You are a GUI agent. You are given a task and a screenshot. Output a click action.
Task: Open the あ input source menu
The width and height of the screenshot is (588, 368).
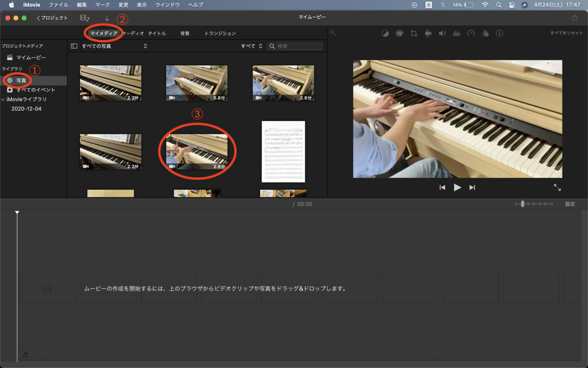coord(429,5)
